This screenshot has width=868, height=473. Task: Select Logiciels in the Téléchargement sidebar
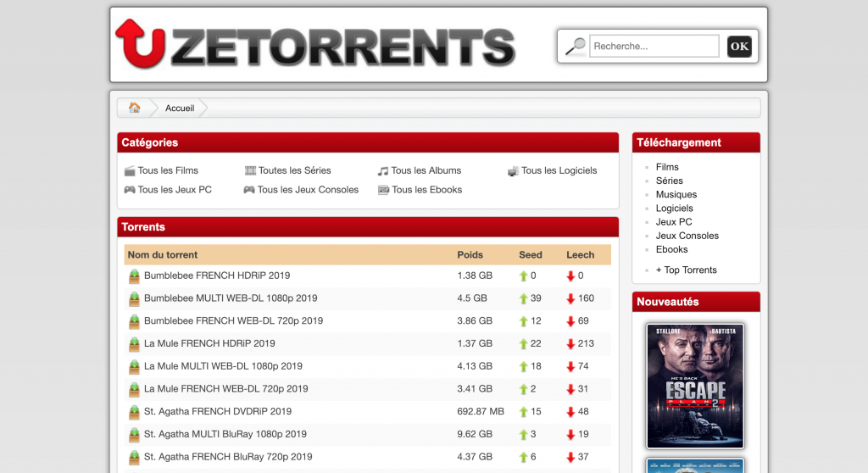(674, 209)
